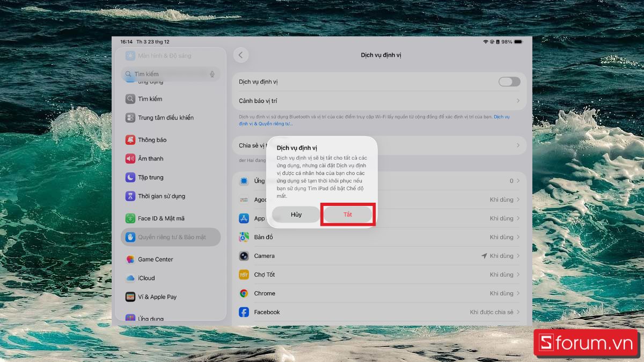Viewport: 644px width, 362px height.
Task: Open Camera app icon in list
Action: tap(244, 256)
